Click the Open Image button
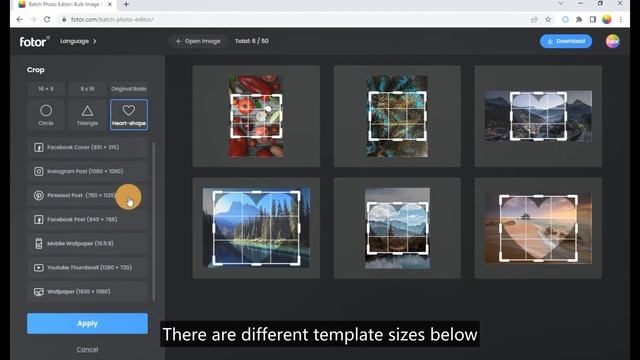 click(x=198, y=41)
